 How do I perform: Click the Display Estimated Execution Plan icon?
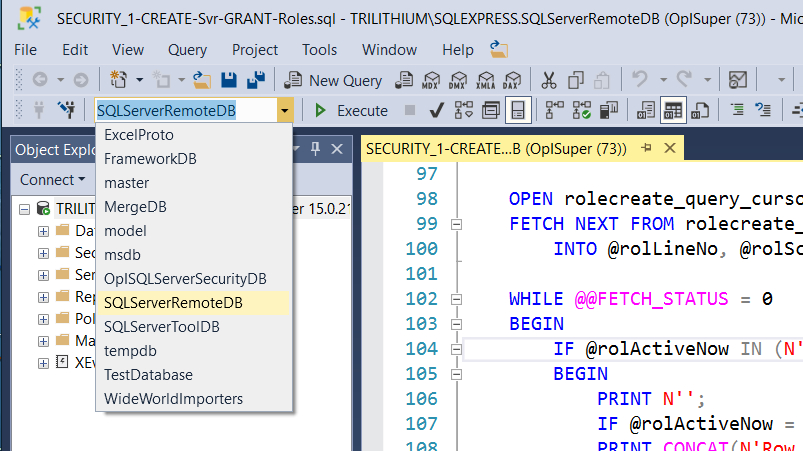[x=463, y=111]
